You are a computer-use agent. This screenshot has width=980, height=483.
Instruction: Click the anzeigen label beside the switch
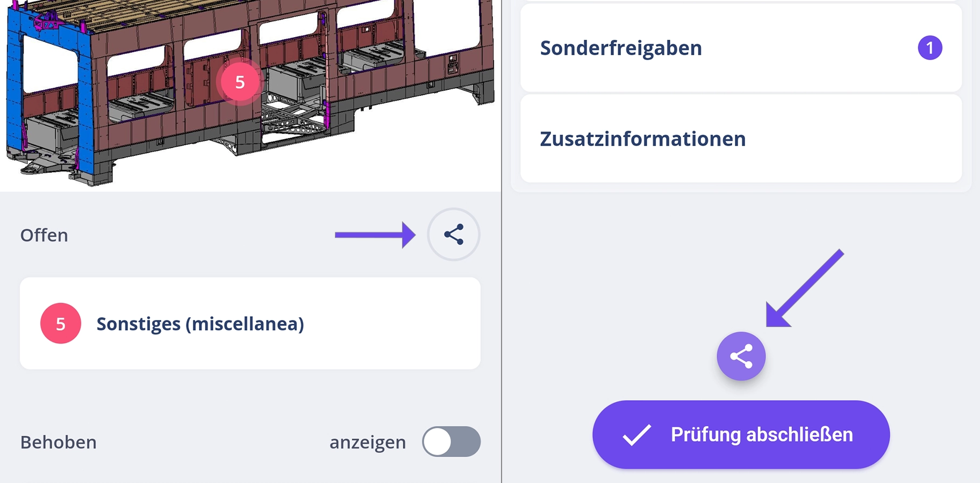pyautogui.click(x=368, y=442)
